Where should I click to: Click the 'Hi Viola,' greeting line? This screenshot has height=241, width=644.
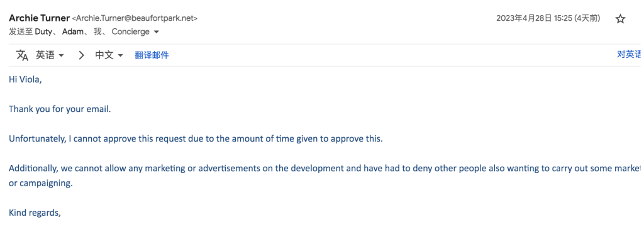(25, 80)
